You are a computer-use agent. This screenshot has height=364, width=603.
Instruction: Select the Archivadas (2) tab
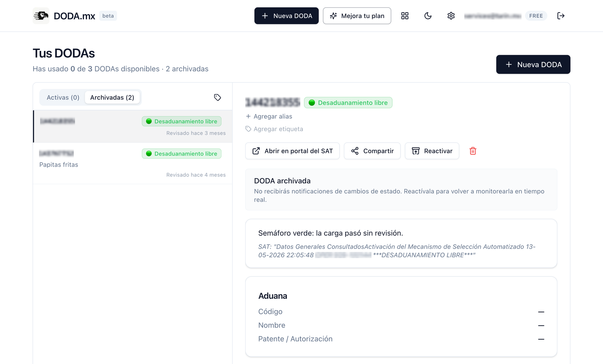112,97
